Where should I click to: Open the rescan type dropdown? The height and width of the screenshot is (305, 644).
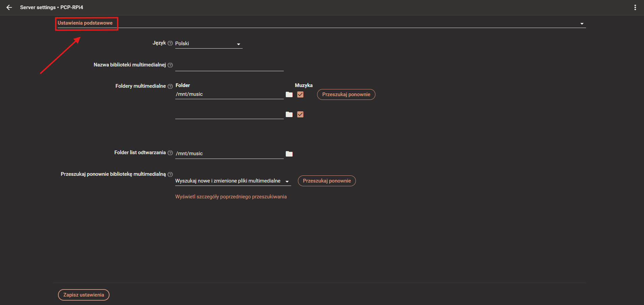coord(233,181)
